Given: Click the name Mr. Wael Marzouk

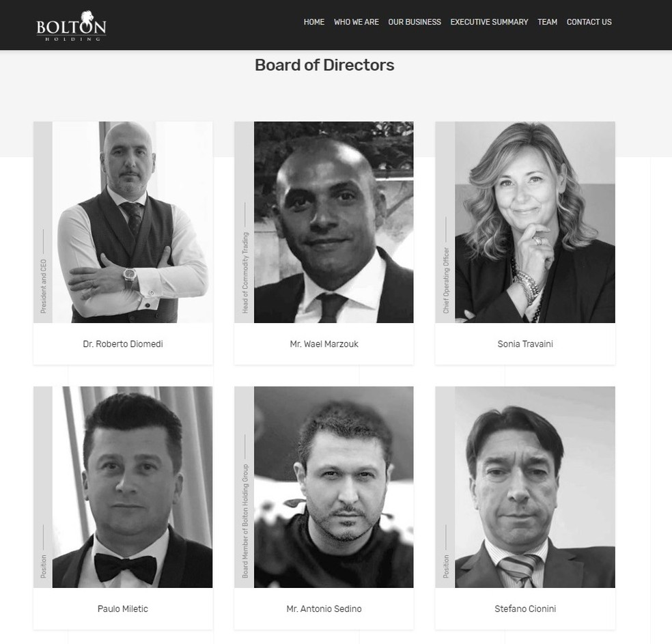Looking at the screenshot, I should (x=324, y=344).
